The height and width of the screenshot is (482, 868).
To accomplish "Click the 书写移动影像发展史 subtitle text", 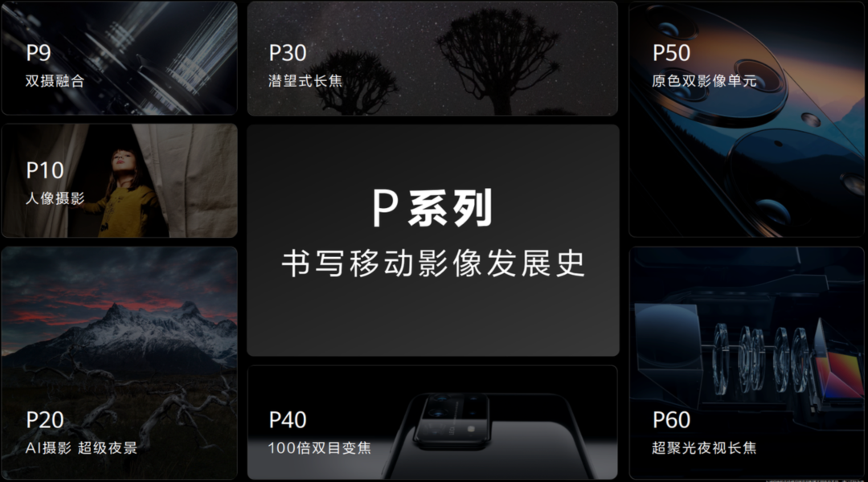I will (433, 263).
